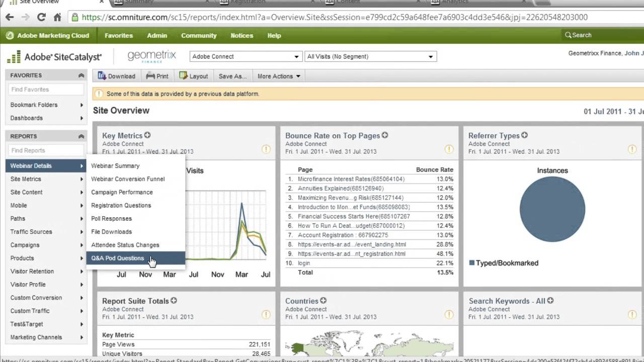Screen dimensions: 644x362
Task: Click plus icon next to Countries
Action: 323,301
